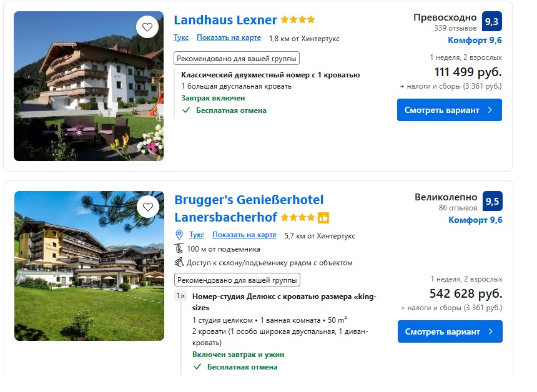Click the 9,3 rating badge for Landhaus Lexner
This screenshot has width=537, height=392.
tap(491, 21)
